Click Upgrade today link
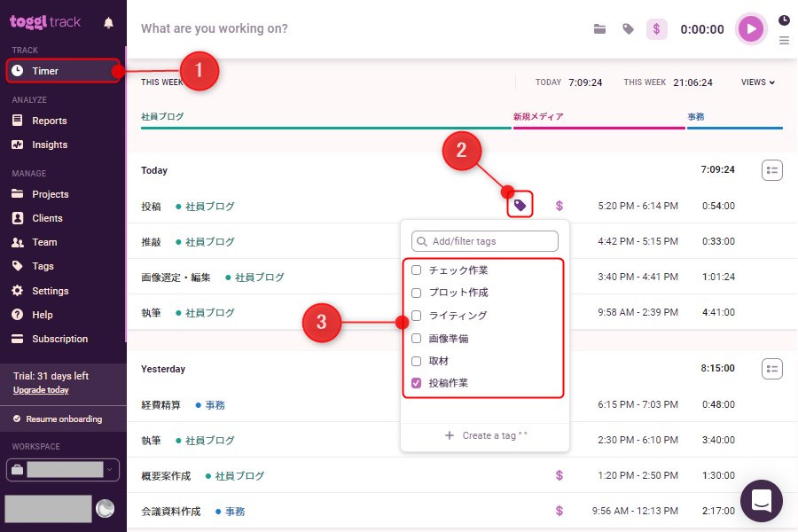 [41, 390]
